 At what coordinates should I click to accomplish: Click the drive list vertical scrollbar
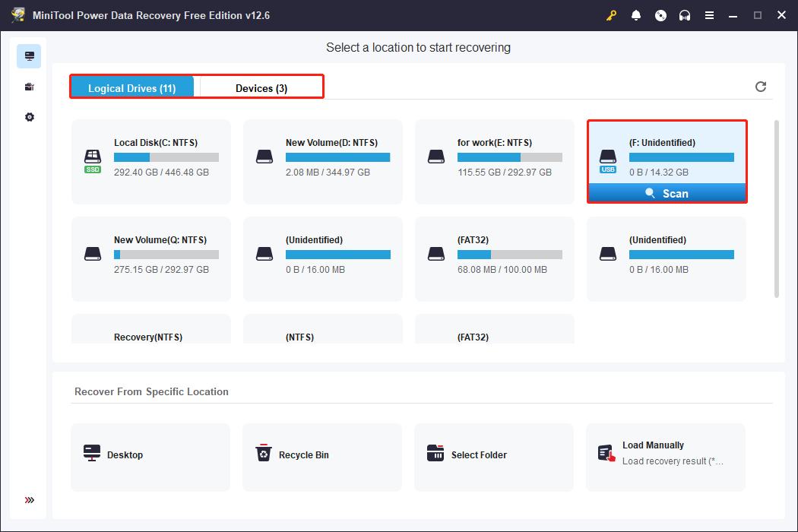tap(776, 209)
